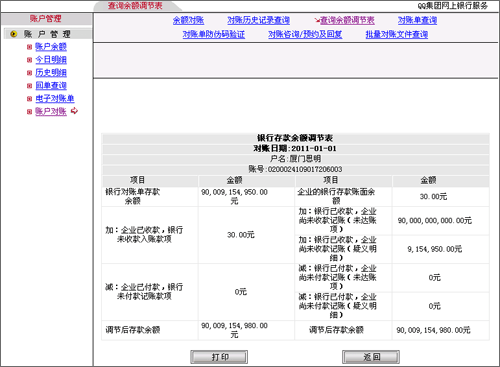The height and width of the screenshot is (367, 500).
Task: Select the 查询余额调节表 tab header
Action: (x=135, y=6)
